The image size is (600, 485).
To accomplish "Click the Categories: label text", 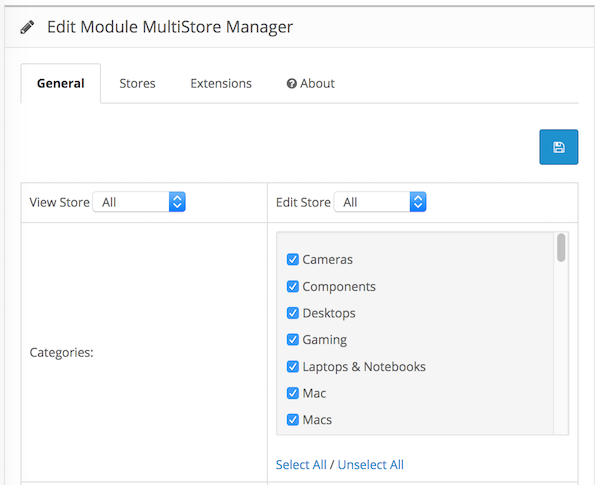I will coord(61,353).
